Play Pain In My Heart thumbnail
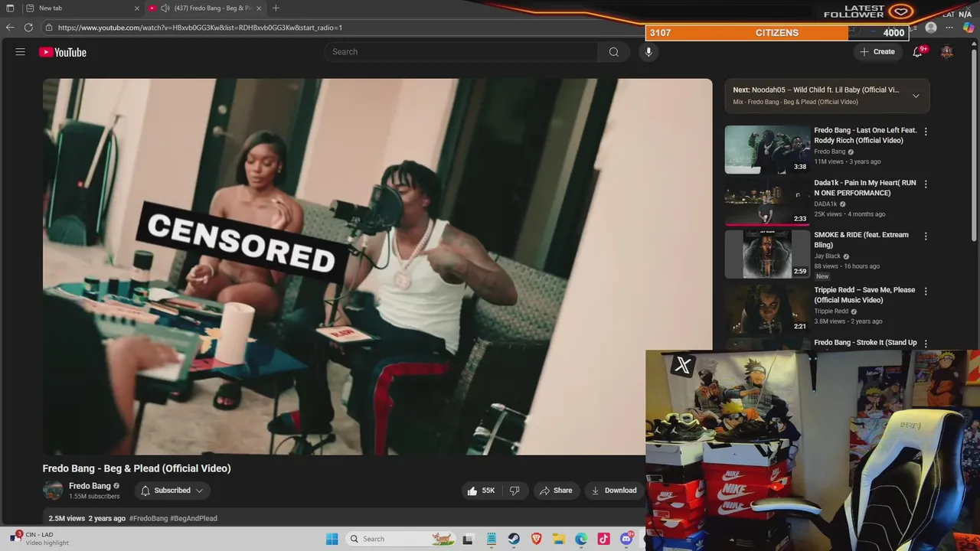 (x=767, y=202)
